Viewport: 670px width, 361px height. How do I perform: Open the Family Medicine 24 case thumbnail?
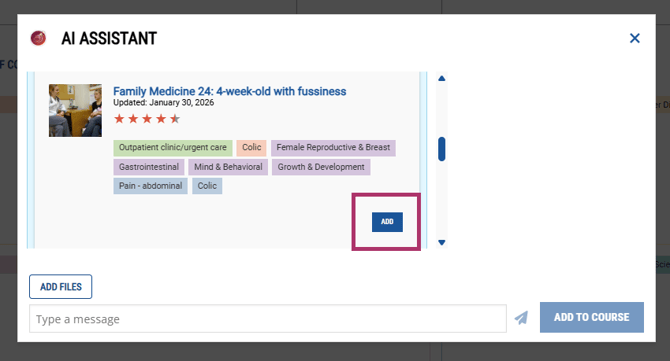[x=75, y=110]
